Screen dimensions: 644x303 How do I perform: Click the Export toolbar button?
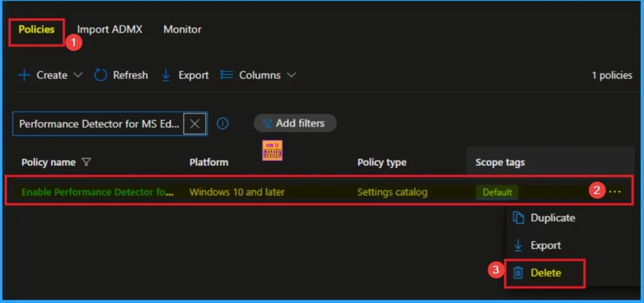pyautogui.click(x=185, y=75)
